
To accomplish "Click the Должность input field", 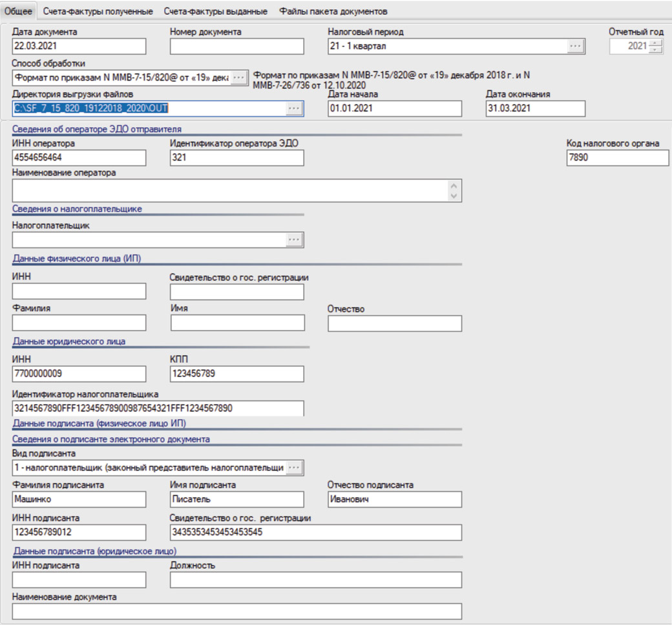I will point(315,580).
